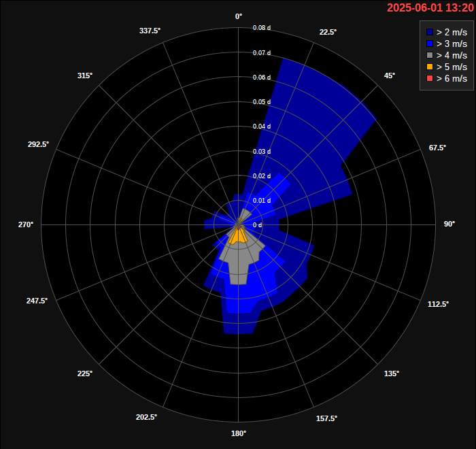The width and height of the screenshot is (476, 449).
Task: Click the 0.08 d radial axis label
Action: 262,28
